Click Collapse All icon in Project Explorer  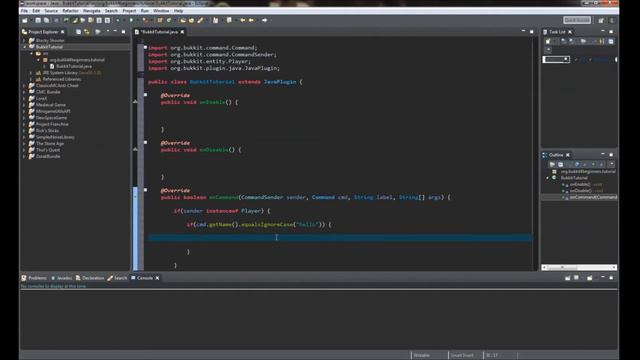78,32
